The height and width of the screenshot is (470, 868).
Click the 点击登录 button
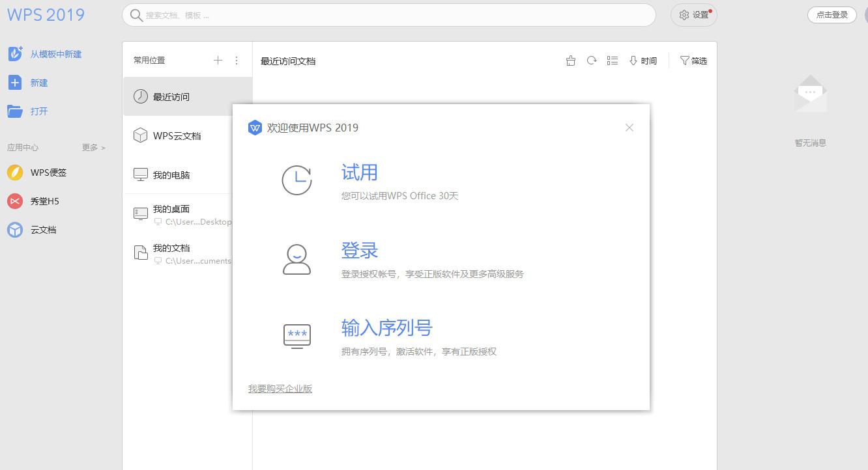832,15
